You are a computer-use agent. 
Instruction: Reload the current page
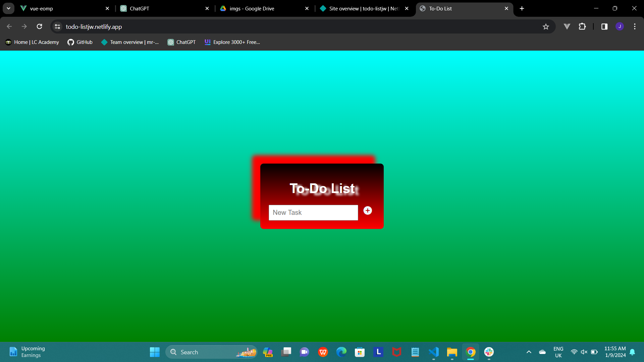coord(39,26)
